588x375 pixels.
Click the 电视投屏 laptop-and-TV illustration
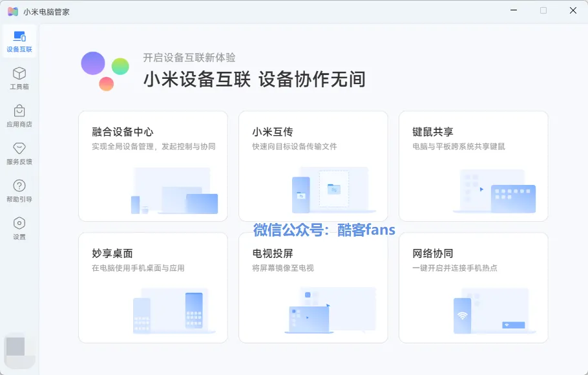tap(330, 310)
